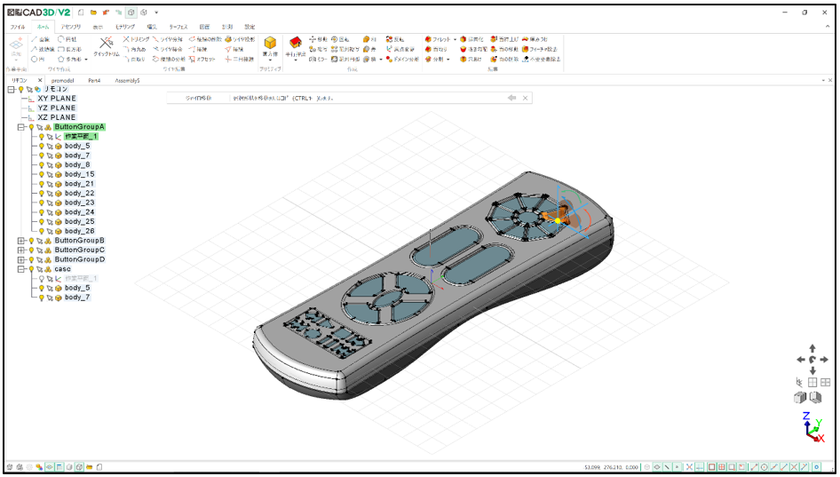Pan view with the right arrow
Viewport: 840px width, 477px height.
824,360
